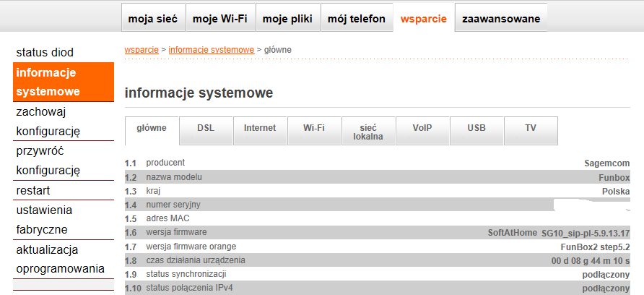Click the 'wsparcie' top tab
Image resolution: width=644 pixels, height=295 pixels.
[423, 19]
